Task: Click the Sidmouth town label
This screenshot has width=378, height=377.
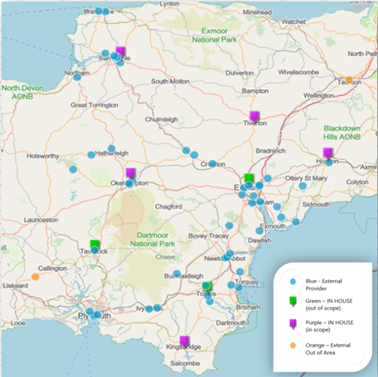Action: tap(316, 204)
